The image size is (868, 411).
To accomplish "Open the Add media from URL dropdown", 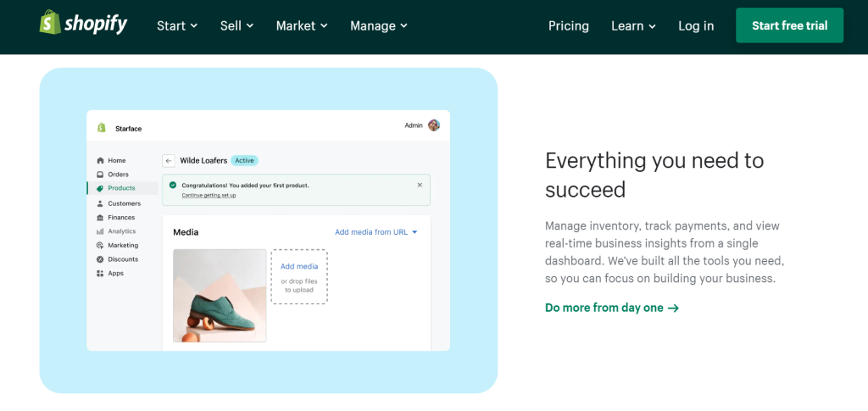I will (x=376, y=232).
